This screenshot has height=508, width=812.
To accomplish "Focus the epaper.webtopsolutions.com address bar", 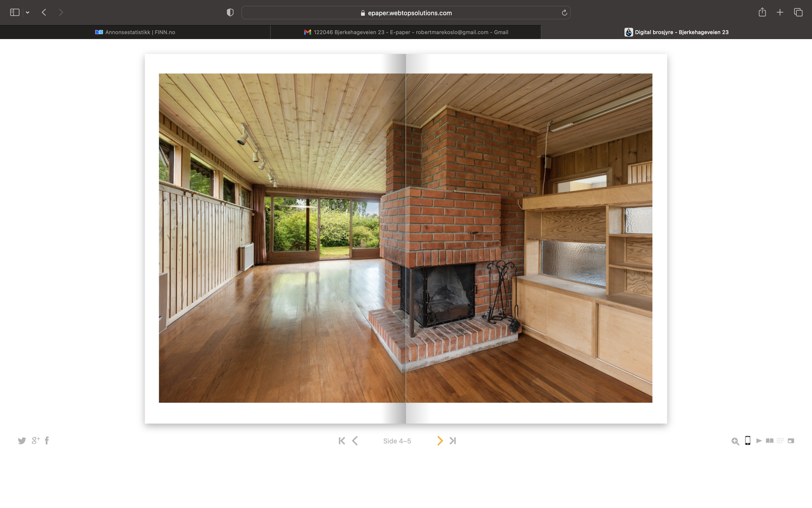I will tap(406, 13).
